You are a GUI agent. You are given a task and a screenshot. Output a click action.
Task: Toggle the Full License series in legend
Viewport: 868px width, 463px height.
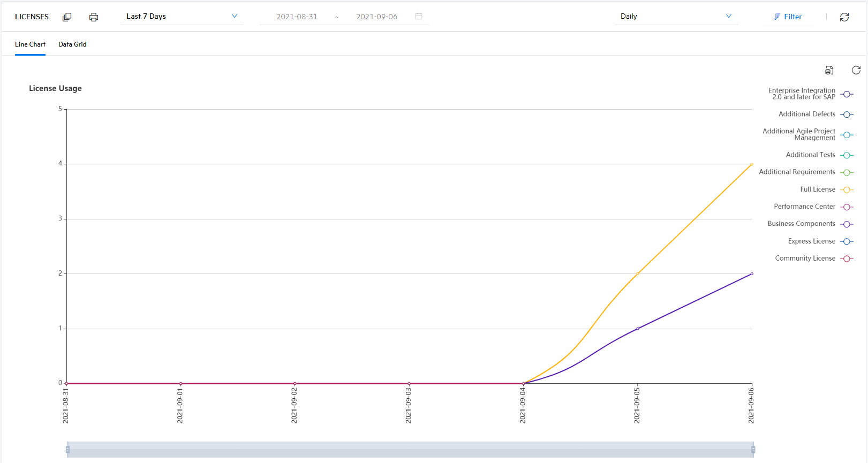[818, 189]
